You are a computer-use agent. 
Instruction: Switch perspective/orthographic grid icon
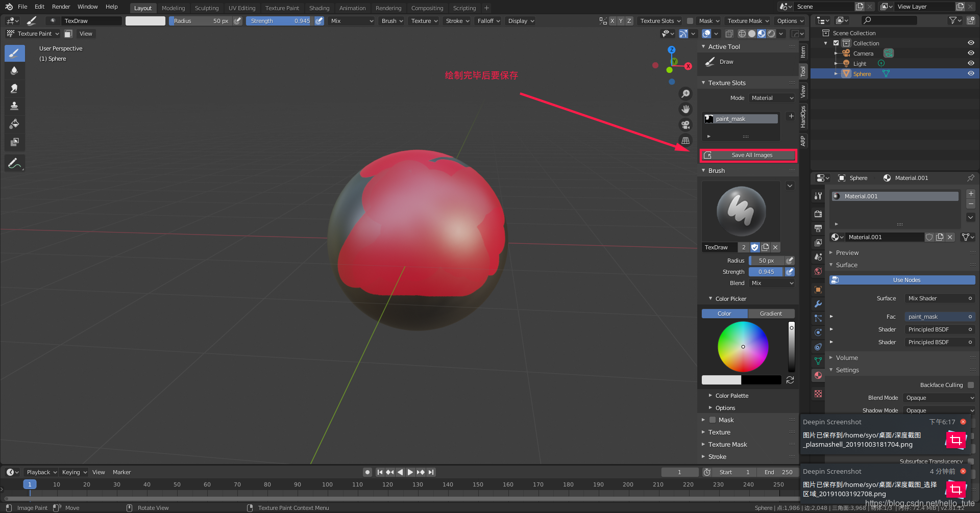click(x=685, y=140)
